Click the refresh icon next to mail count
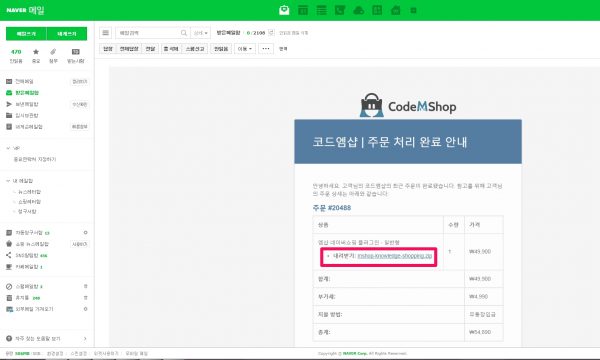 pyautogui.click(x=271, y=33)
